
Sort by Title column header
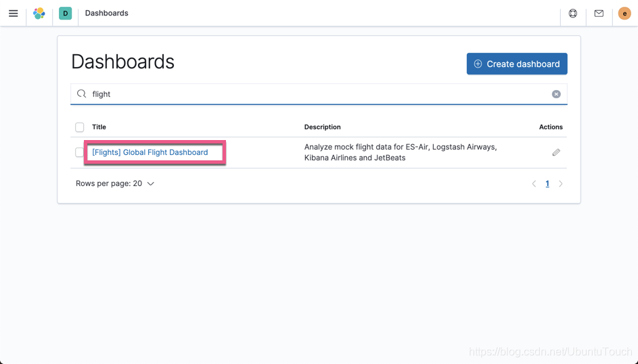(x=99, y=127)
